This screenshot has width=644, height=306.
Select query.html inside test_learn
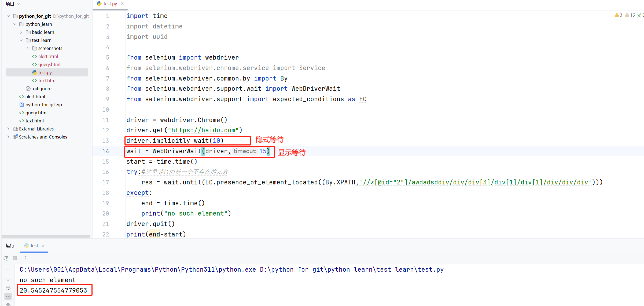(49, 64)
